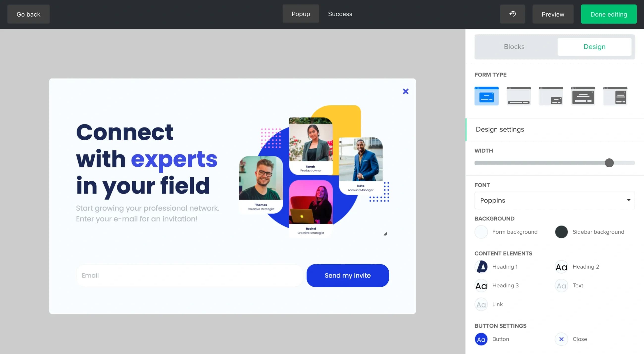
Task: Click the Done editing button
Action: (x=609, y=14)
